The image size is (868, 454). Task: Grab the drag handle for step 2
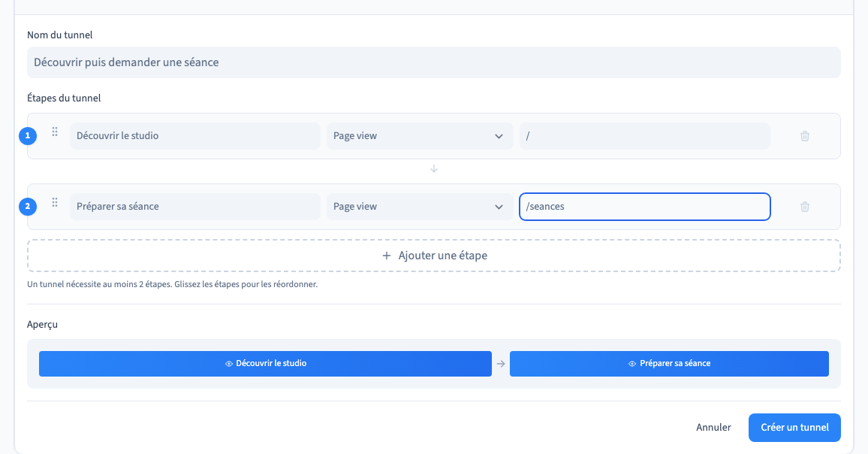[x=55, y=203]
